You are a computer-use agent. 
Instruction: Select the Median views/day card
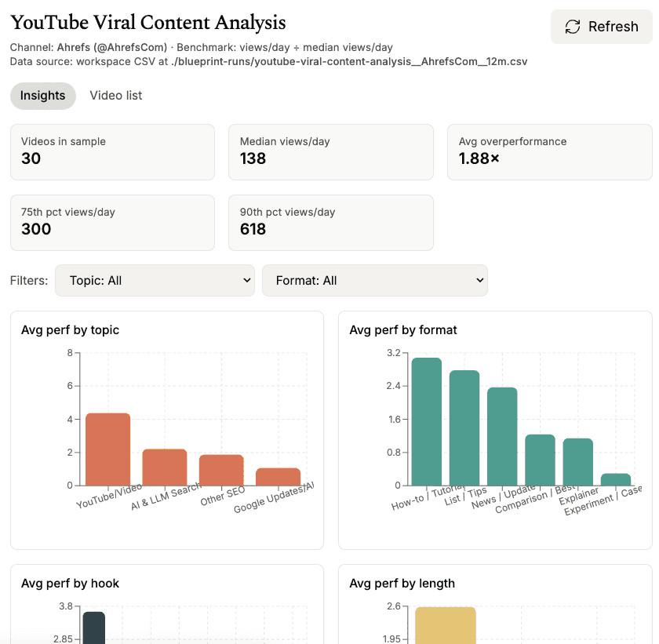coord(331,152)
